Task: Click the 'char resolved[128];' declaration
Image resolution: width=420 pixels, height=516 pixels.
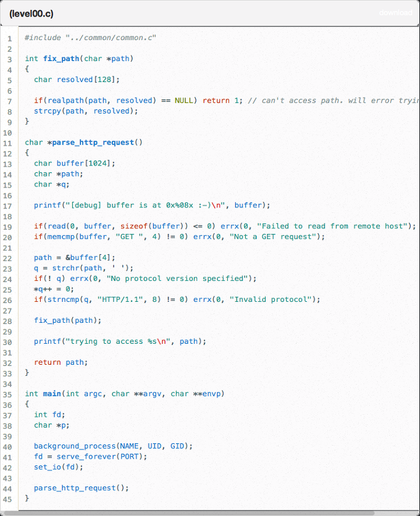Action: point(77,80)
